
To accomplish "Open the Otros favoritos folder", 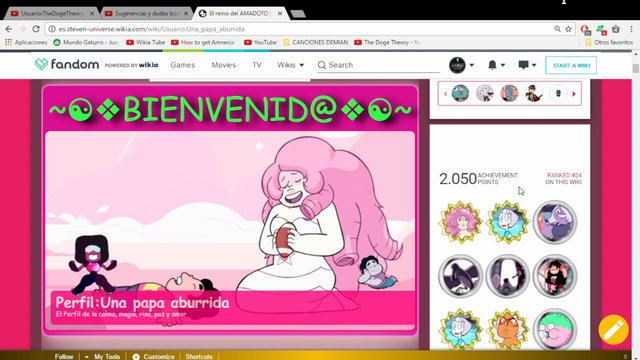I will click(x=609, y=42).
